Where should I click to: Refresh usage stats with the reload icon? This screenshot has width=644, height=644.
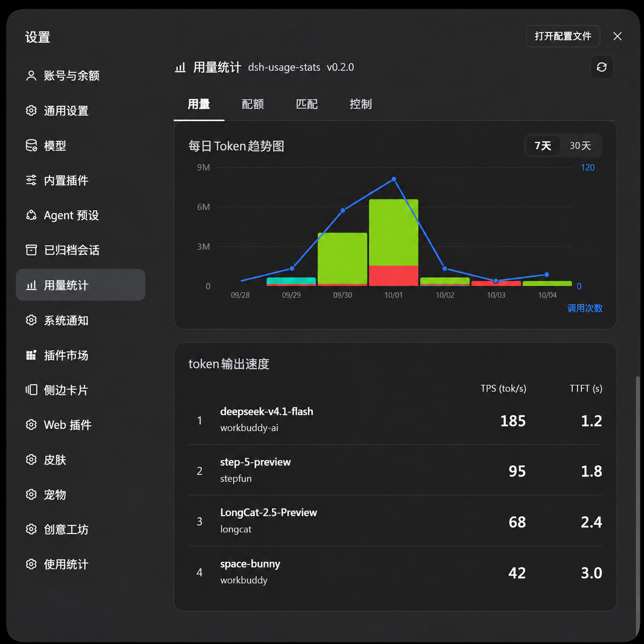[602, 67]
